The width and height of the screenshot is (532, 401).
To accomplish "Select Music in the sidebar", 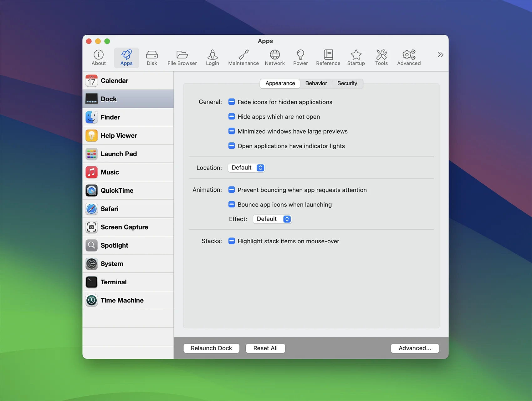I will pyautogui.click(x=128, y=172).
